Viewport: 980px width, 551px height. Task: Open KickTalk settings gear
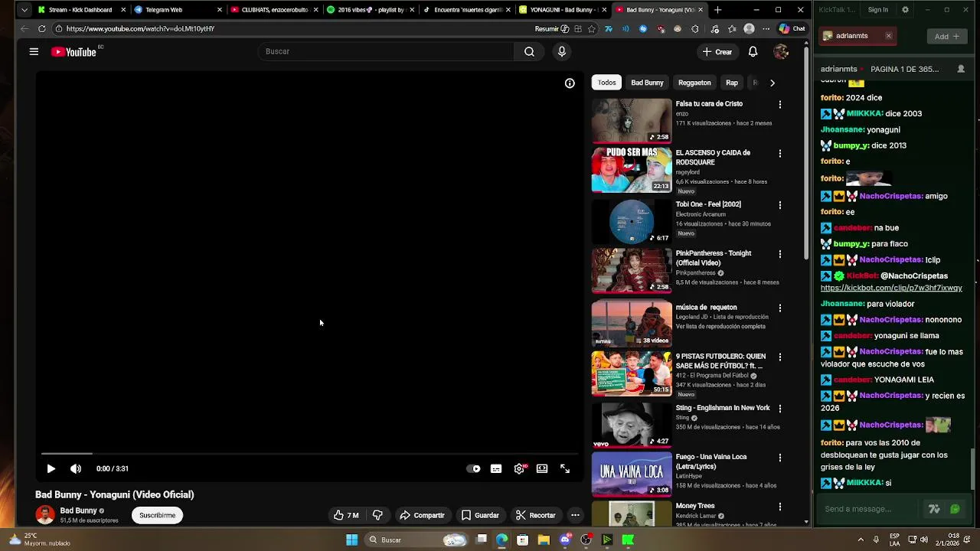point(905,10)
